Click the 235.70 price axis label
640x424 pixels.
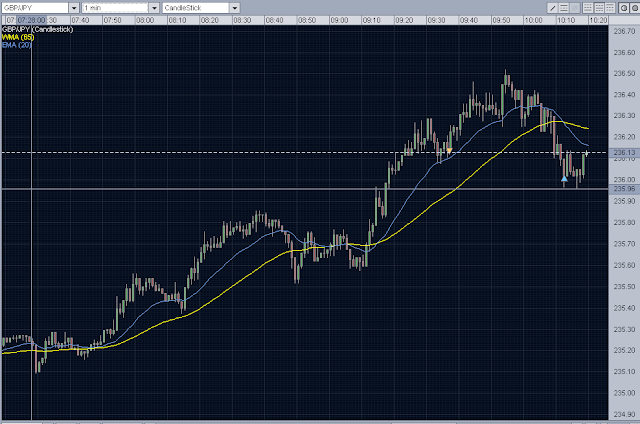click(624, 244)
